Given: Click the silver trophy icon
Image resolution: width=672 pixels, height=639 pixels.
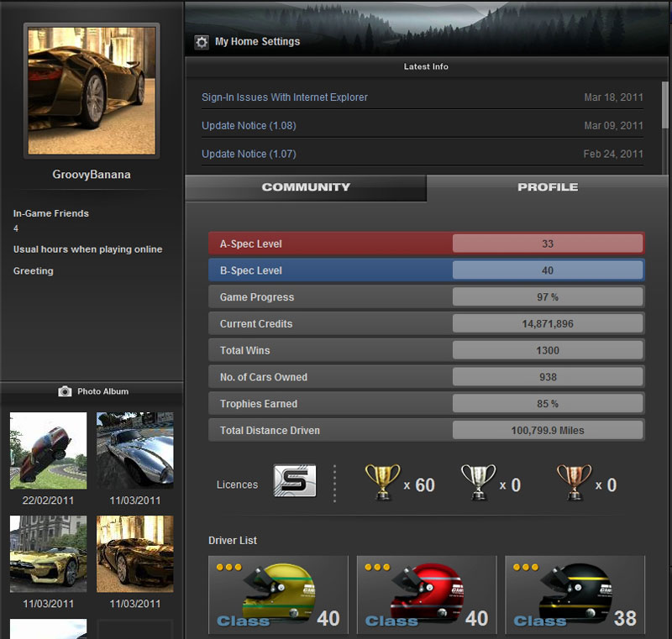Looking at the screenshot, I should [x=478, y=482].
